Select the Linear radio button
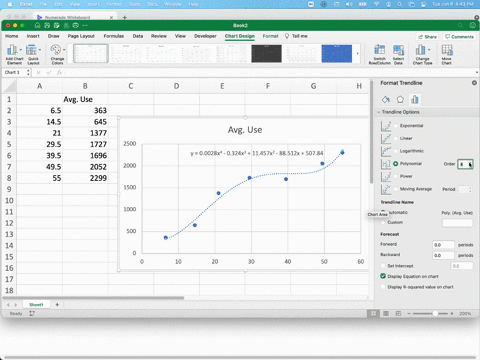480x360 pixels. (x=396, y=138)
